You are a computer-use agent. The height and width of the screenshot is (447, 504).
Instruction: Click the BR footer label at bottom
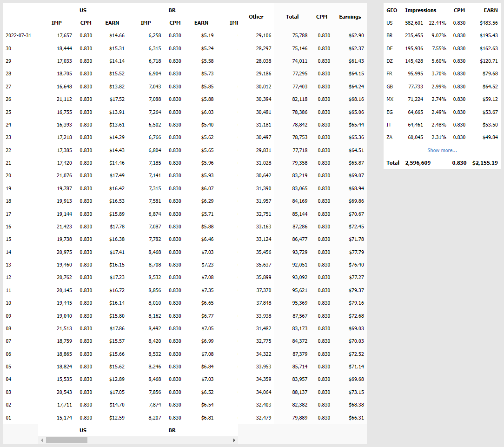pyautogui.click(x=172, y=430)
